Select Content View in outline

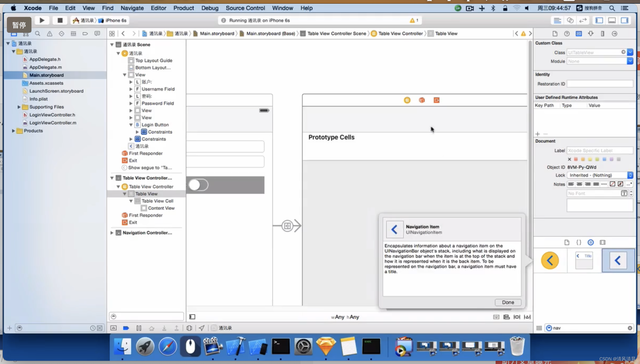161,208
